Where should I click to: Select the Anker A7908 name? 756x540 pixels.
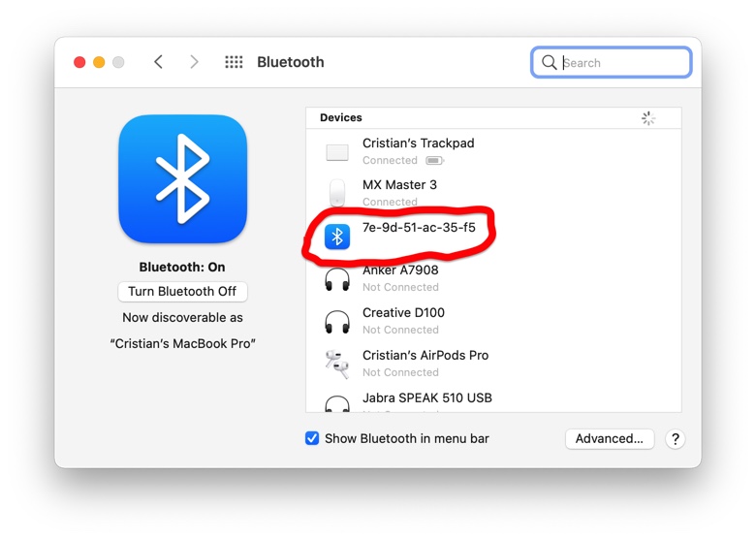click(x=400, y=270)
